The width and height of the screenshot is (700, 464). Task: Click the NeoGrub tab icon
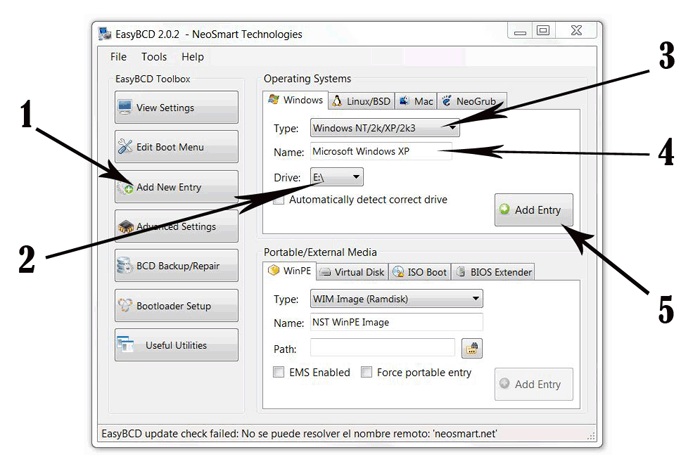tap(447, 101)
